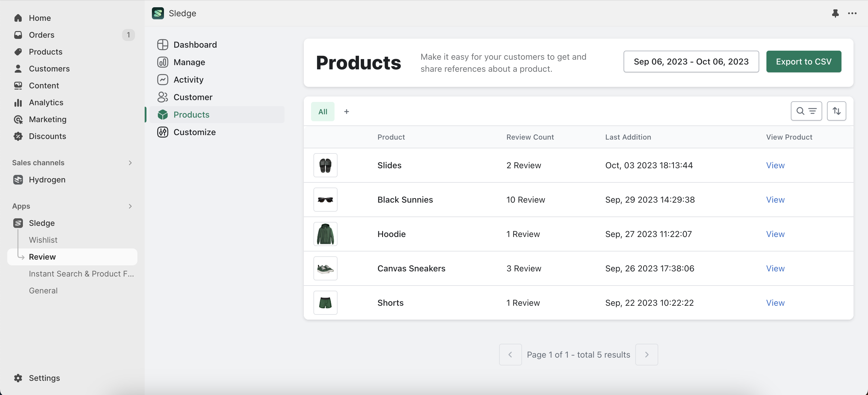Viewport: 868px width, 395px height.
Task: Open Customer section in Sledge menu
Action: (193, 97)
